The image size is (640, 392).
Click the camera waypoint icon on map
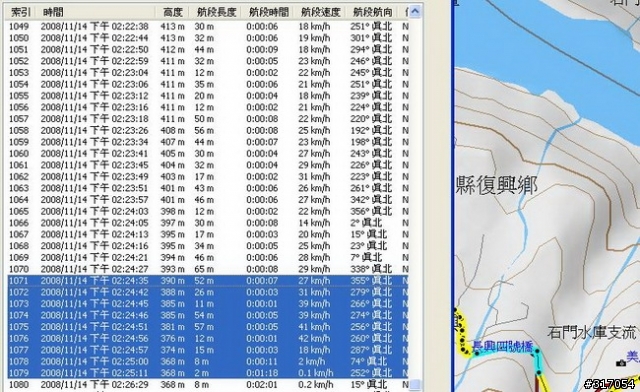click(x=621, y=363)
